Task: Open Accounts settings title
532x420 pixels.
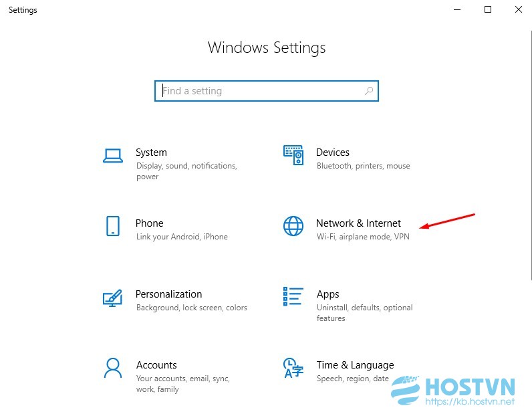Action: (156, 365)
